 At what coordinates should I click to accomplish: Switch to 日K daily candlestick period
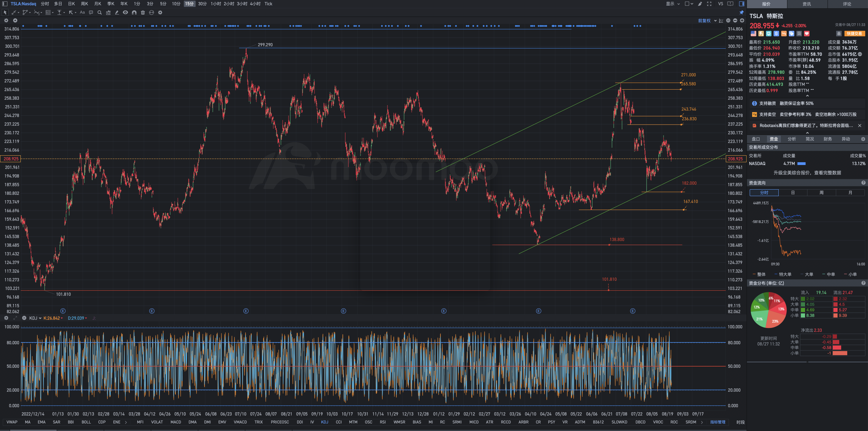[x=71, y=4]
